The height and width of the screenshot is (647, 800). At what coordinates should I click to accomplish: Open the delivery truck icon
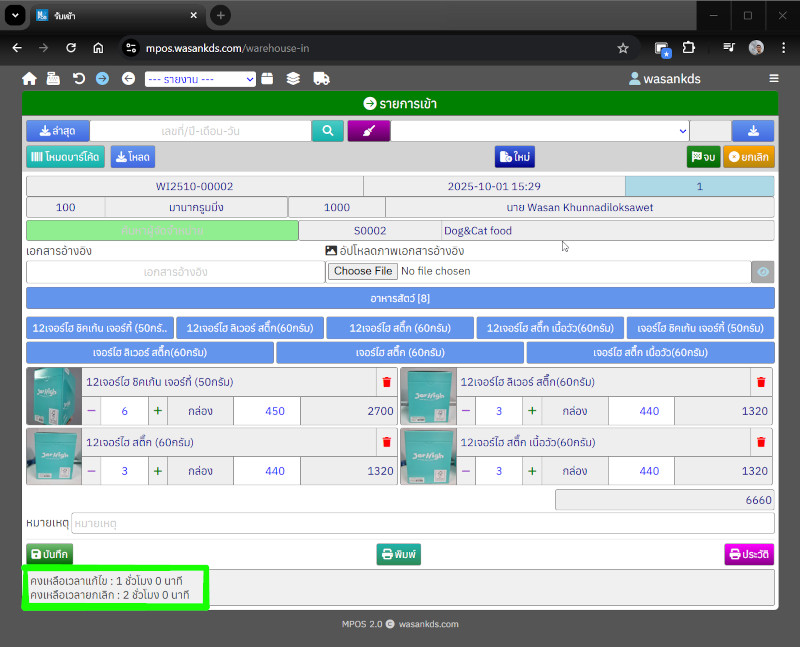pyautogui.click(x=321, y=78)
